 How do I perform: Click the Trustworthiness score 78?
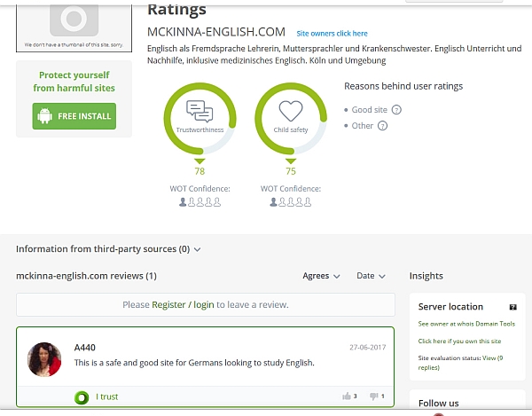pyautogui.click(x=199, y=171)
